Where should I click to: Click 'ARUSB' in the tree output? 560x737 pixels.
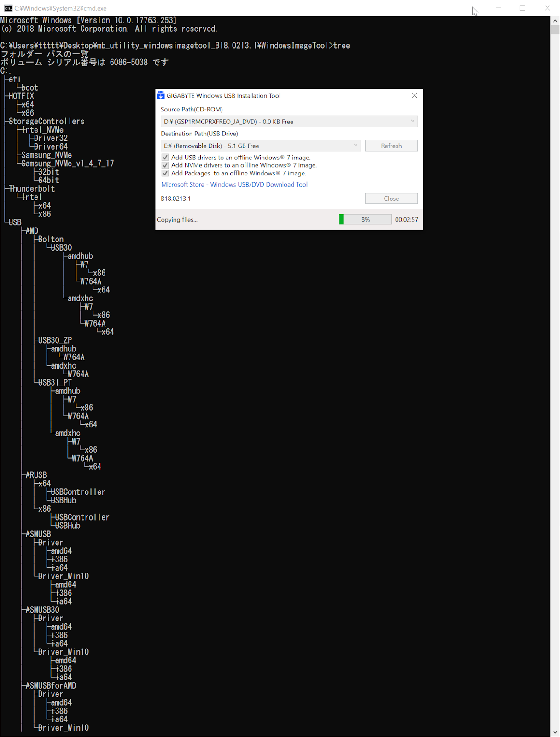tap(36, 475)
